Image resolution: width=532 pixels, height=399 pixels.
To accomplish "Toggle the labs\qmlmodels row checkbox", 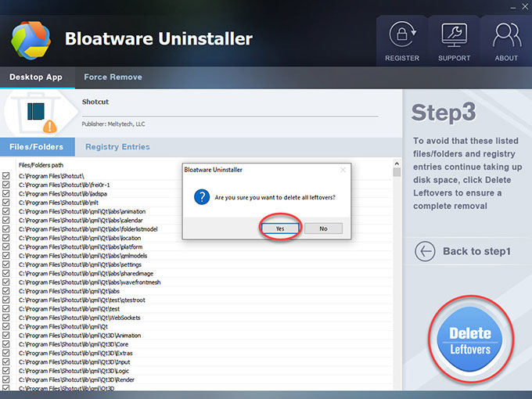I will click(5, 256).
